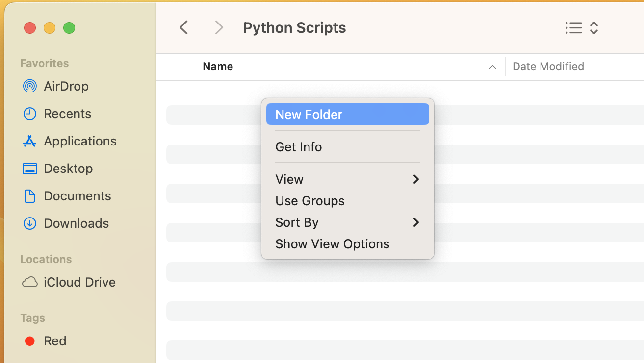Viewport: 644px width, 363px height.
Task: Click the Desktop icon in Favorites
Action: click(30, 169)
